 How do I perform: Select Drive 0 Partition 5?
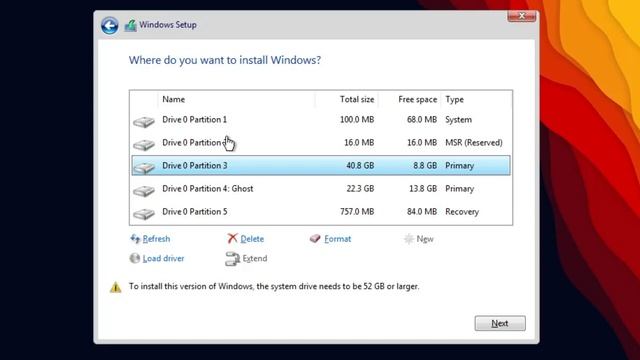coord(321,211)
